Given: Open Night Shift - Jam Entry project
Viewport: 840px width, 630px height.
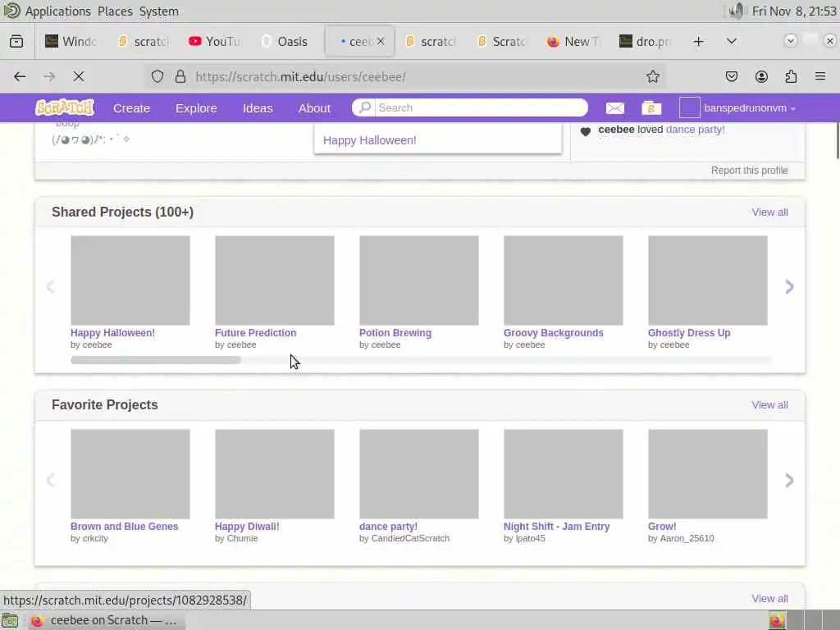Looking at the screenshot, I should (x=557, y=527).
